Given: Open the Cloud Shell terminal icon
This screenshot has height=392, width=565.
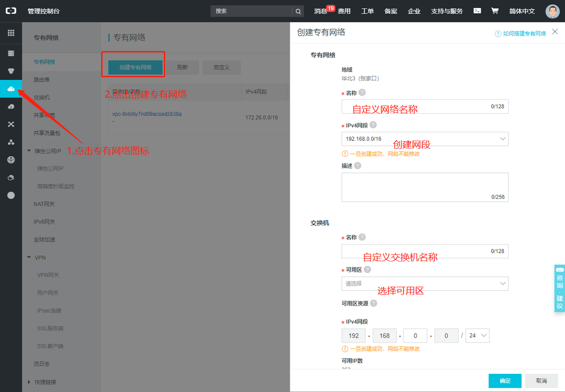Looking at the screenshot, I should tap(477, 11).
